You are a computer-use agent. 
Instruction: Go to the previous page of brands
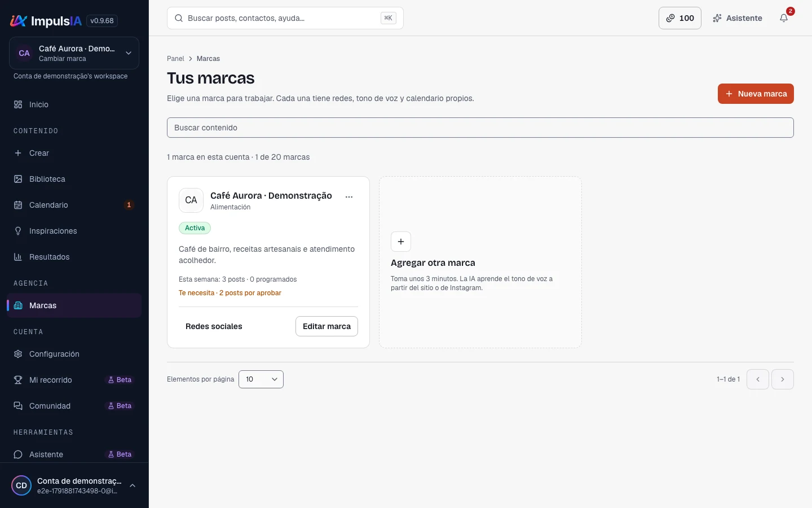[x=758, y=379]
